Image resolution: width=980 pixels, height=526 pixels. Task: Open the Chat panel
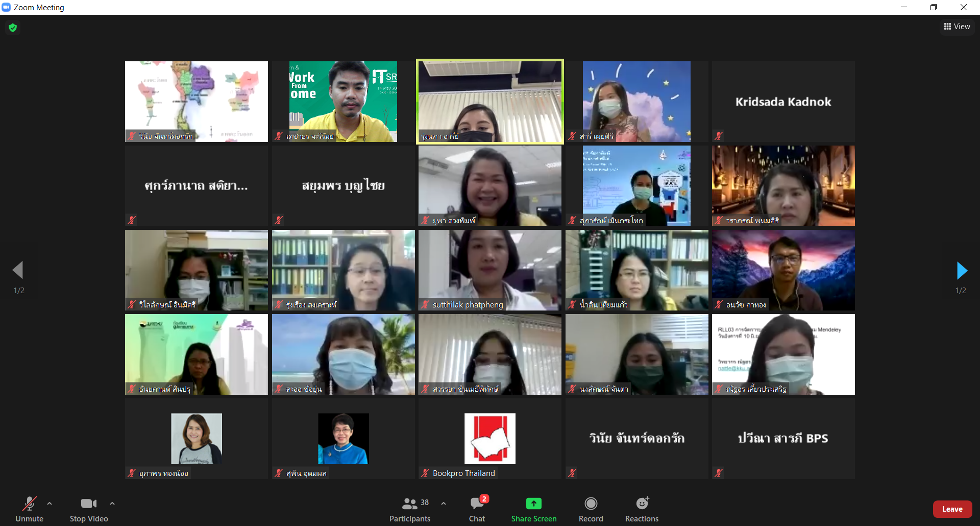tap(477, 510)
